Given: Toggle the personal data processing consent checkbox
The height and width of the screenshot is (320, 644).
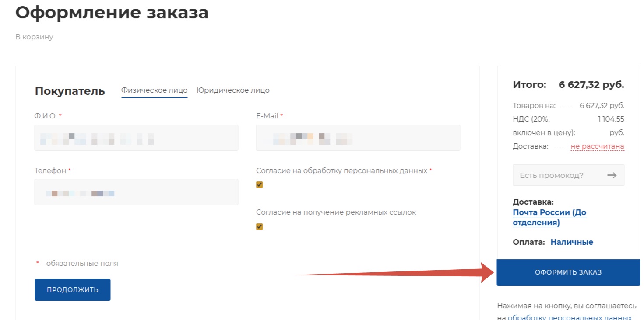Looking at the screenshot, I should [259, 185].
